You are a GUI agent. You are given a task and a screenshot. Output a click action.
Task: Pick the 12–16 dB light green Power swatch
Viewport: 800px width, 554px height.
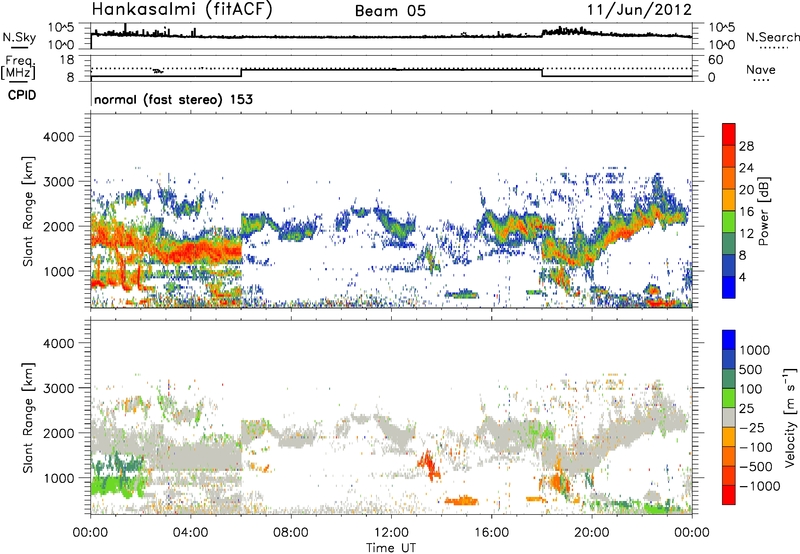[x=729, y=222]
